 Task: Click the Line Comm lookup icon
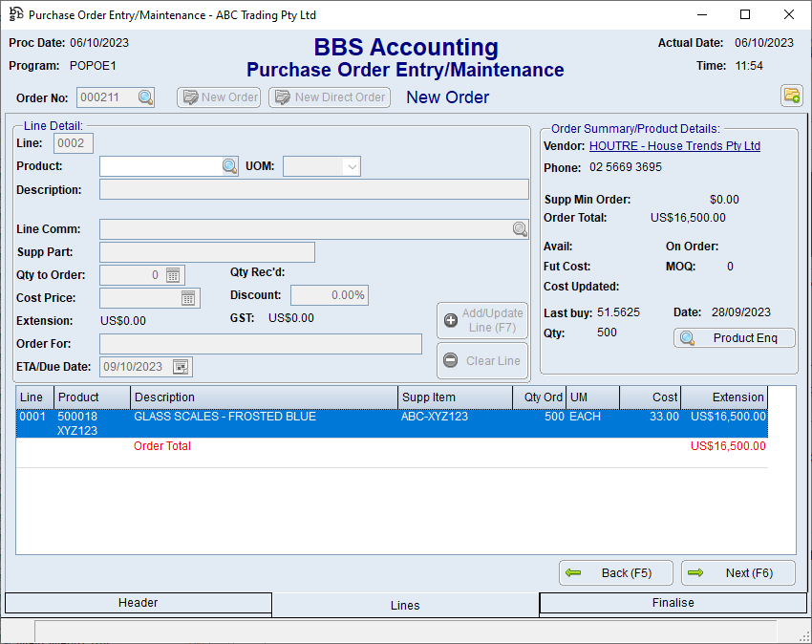[x=520, y=229]
